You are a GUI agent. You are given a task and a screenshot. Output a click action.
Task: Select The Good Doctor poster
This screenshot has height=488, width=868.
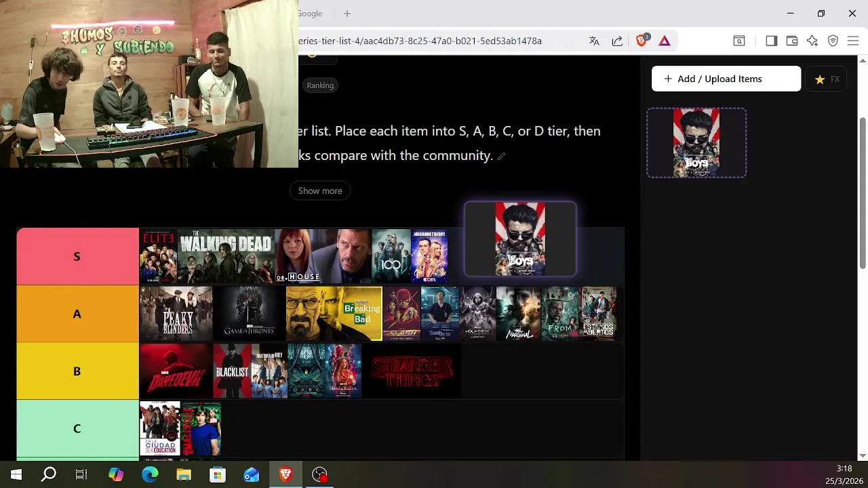coord(440,314)
